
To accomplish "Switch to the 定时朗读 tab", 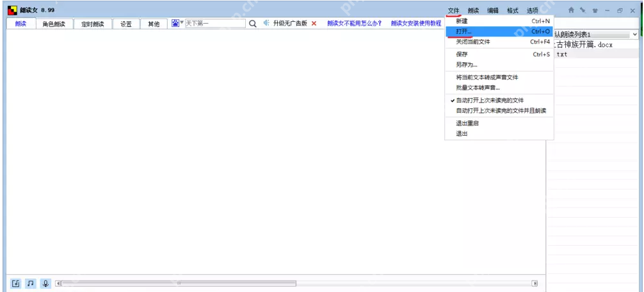I will (92, 24).
